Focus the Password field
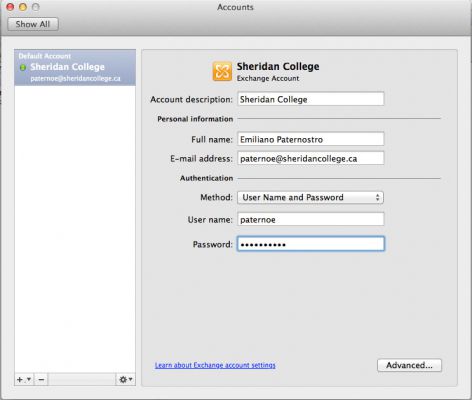This screenshot has height=400, width=472. point(310,244)
